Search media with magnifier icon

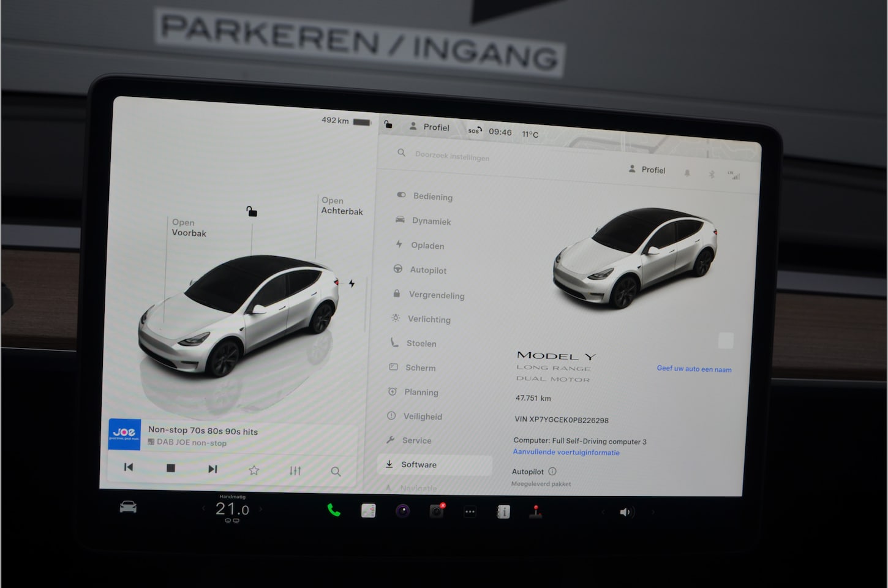coord(336,472)
